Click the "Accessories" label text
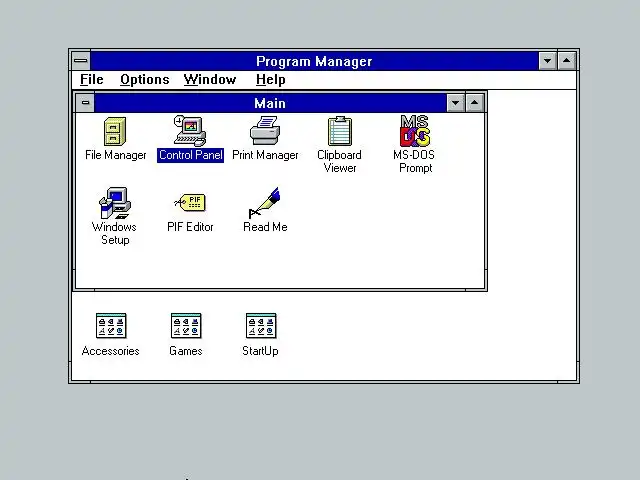The image size is (640, 480). point(111,351)
